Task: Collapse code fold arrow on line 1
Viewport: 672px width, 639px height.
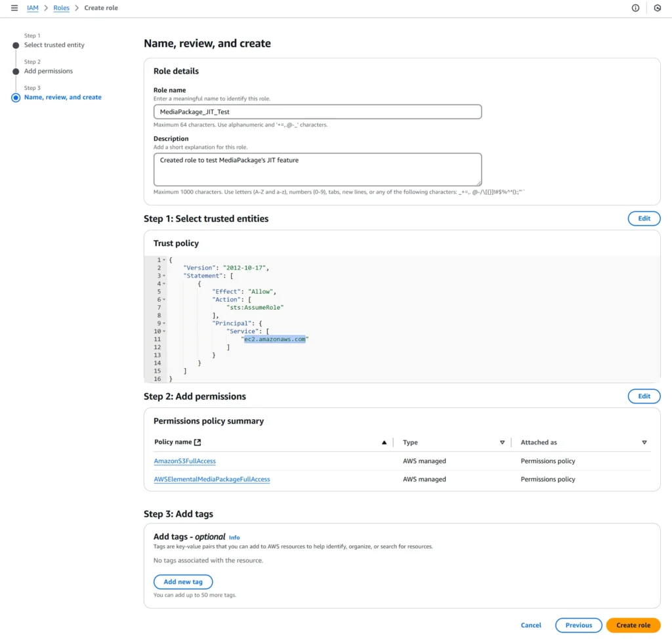Action: [x=164, y=260]
